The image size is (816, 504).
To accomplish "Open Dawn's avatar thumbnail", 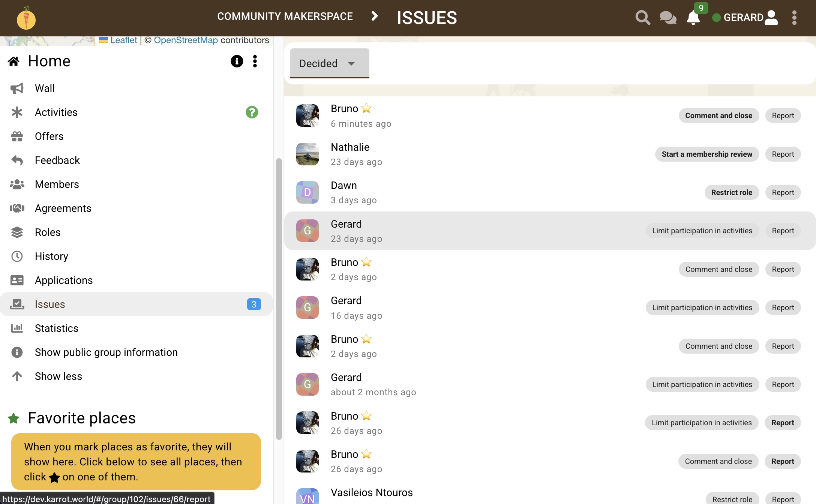I will tap(307, 192).
